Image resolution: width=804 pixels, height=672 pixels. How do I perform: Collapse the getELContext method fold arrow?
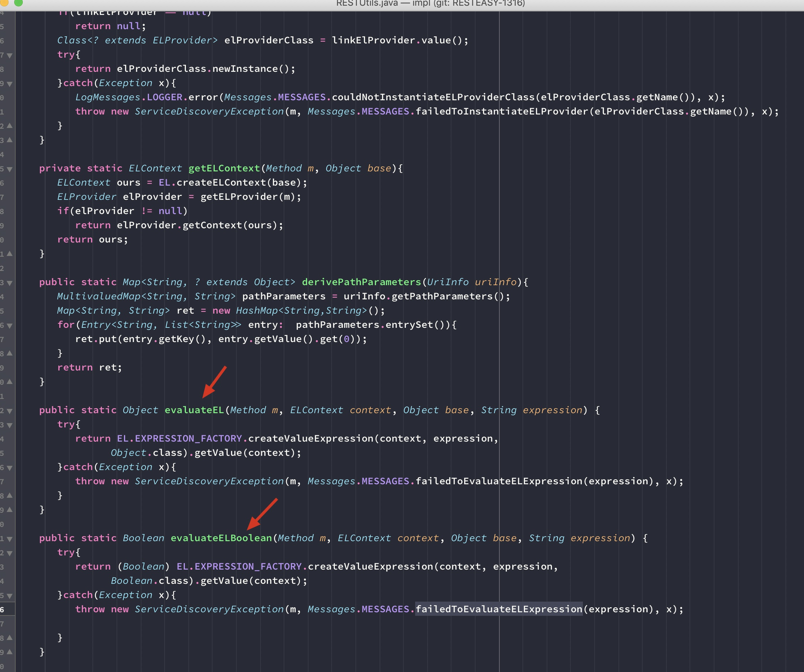[10, 169]
